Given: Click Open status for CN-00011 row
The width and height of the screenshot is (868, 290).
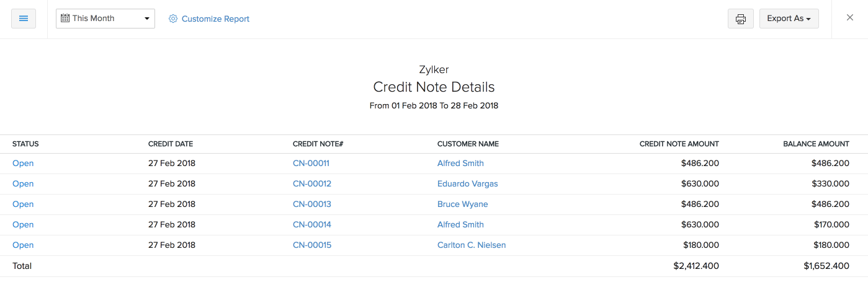Looking at the screenshot, I should coord(23,164).
